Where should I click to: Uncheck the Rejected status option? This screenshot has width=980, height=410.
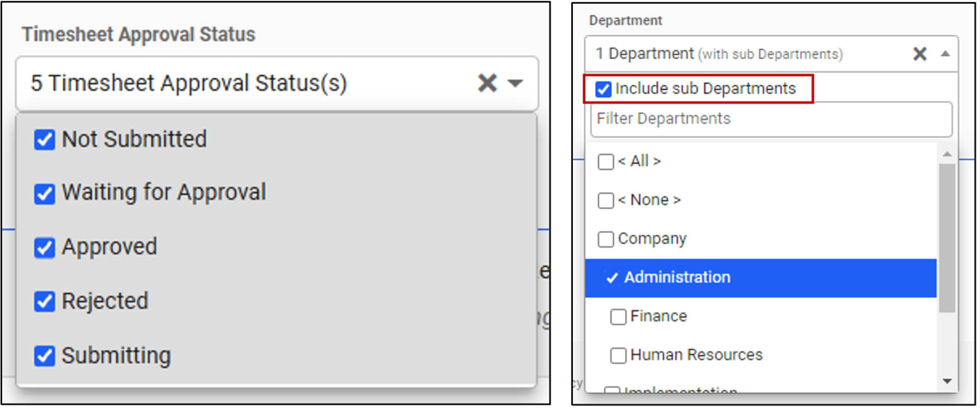45,302
